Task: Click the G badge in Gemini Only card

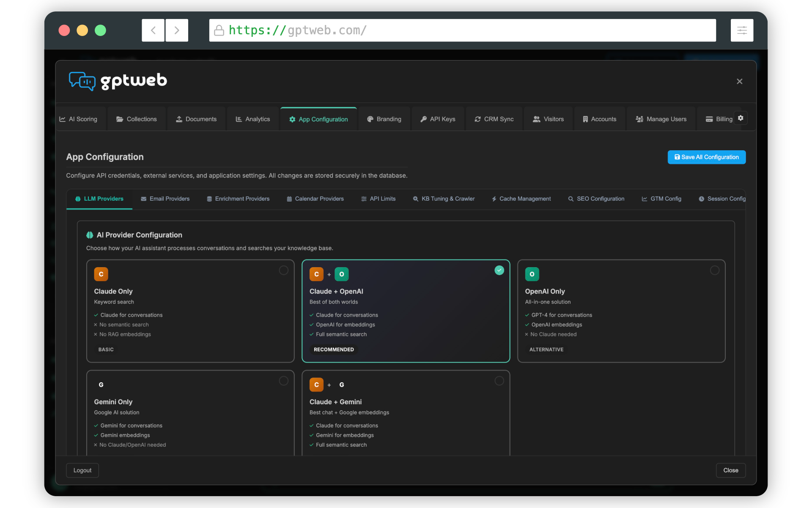Action: [101, 385]
